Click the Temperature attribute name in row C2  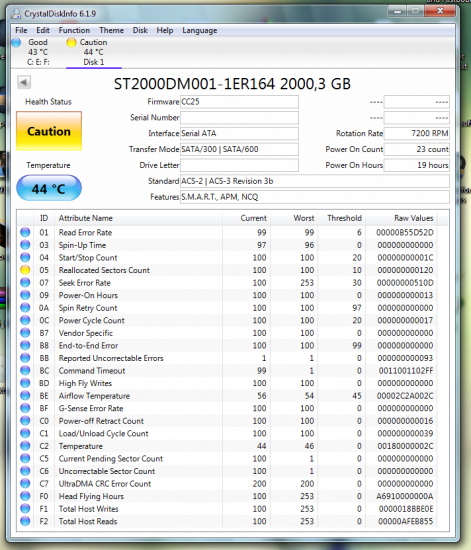click(81, 446)
